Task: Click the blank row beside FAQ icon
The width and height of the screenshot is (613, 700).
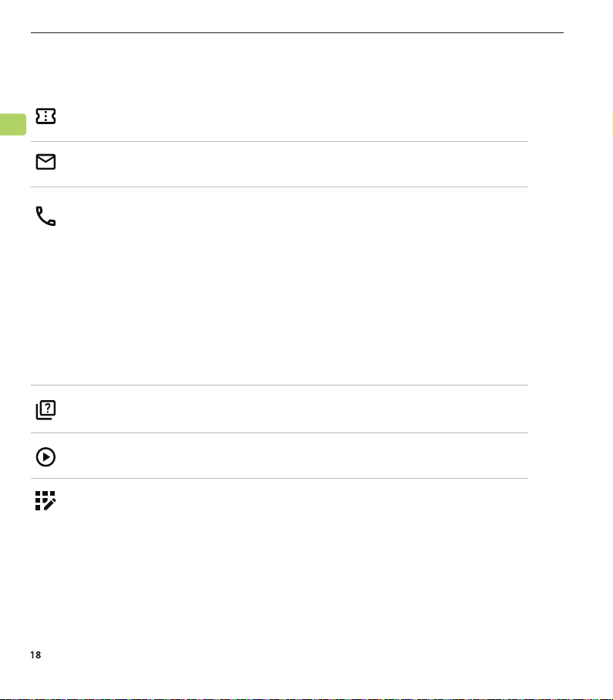Action: (x=292, y=409)
